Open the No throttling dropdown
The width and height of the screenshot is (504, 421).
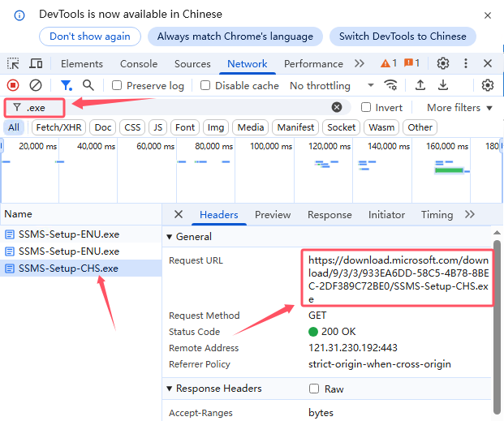pos(331,85)
